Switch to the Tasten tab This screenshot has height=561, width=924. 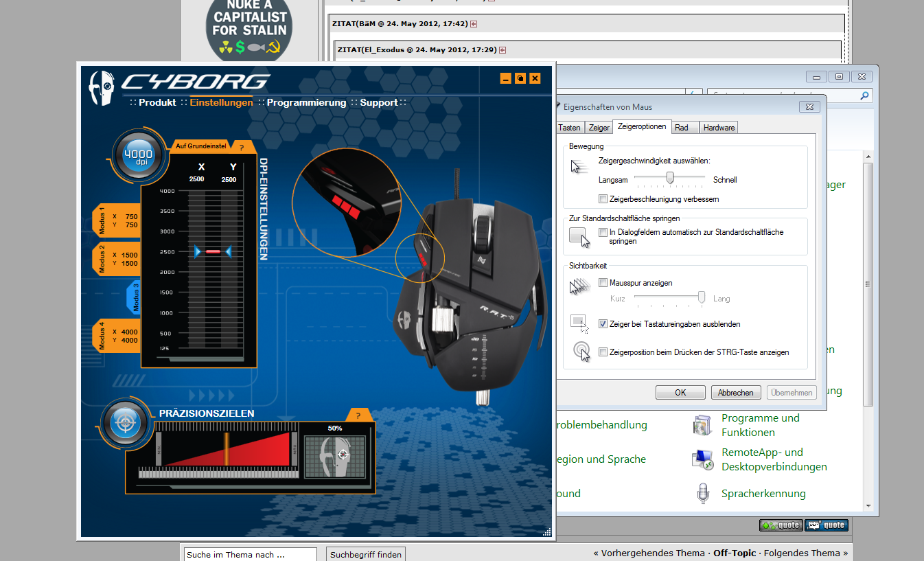pos(569,128)
